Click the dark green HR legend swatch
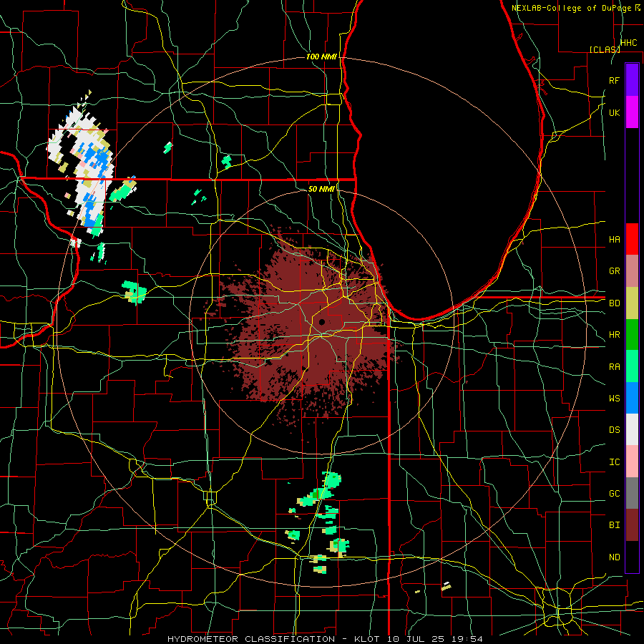This screenshot has width=644, height=644. pyautogui.click(x=632, y=335)
